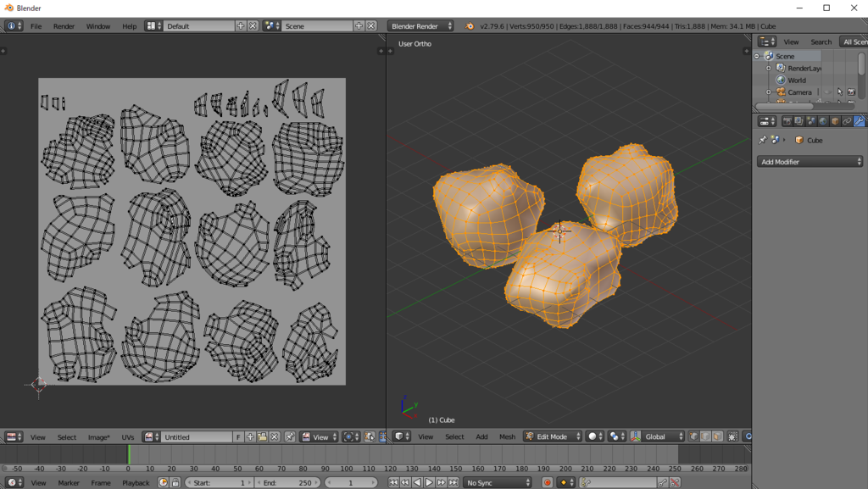Click the Start frame field
868x489 pixels.
(218, 483)
